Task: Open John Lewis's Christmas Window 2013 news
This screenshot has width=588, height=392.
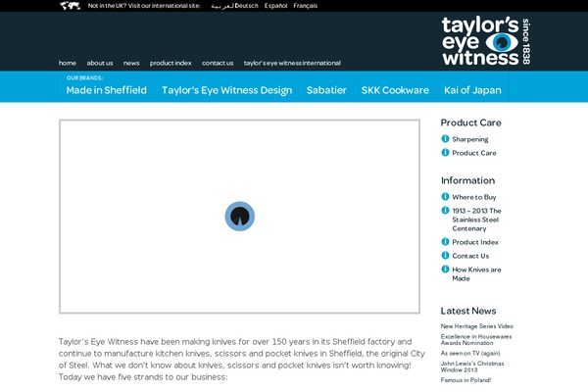Action: (x=472, y=367)
